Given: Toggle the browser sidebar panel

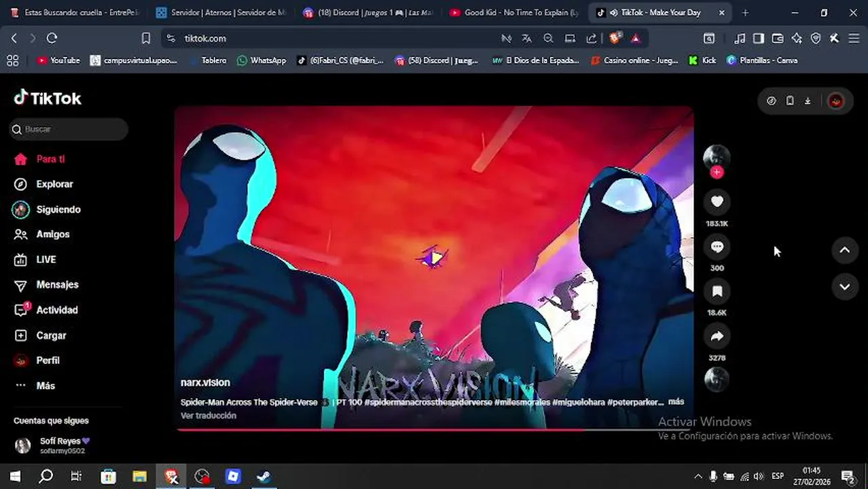Looking at the screenshot, I should (759, 39).
